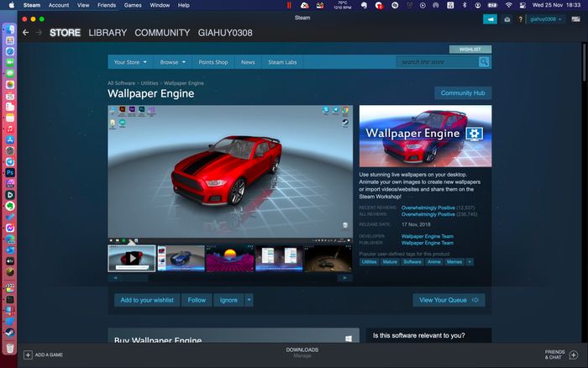Open Messenger from the Dock
The width and height of the screenshot is (588, 368).
coord(10,228)
